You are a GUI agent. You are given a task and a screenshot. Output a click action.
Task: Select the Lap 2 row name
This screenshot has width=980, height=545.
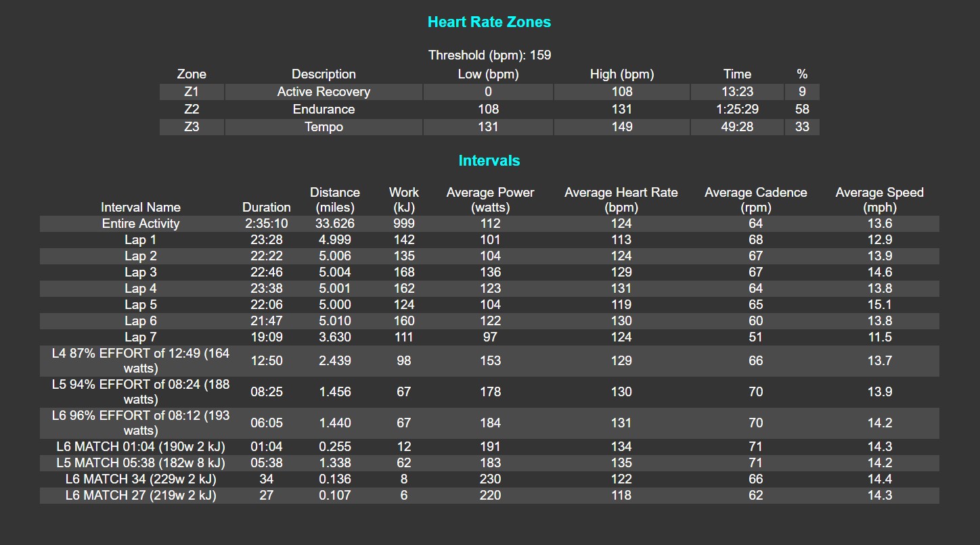[141, 256]
